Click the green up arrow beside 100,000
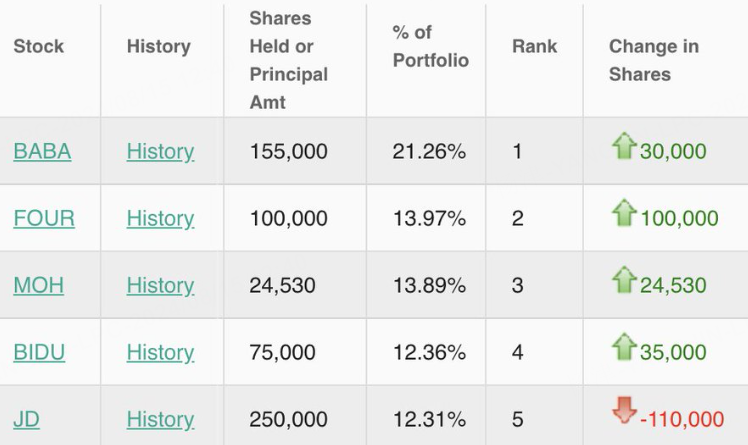 click(624, 213)
